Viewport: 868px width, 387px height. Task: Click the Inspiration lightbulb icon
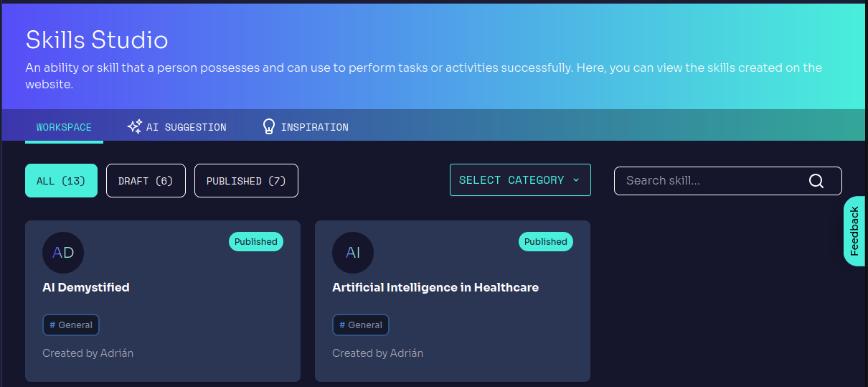click(x=269, y=127)
